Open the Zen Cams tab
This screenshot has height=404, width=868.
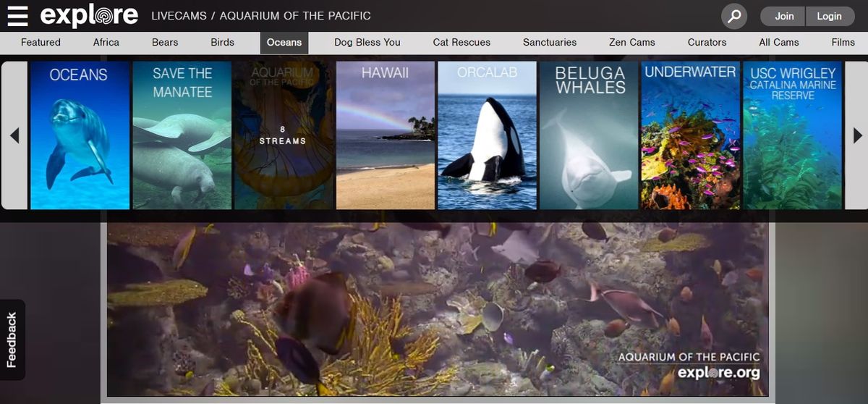coord(632,42)
